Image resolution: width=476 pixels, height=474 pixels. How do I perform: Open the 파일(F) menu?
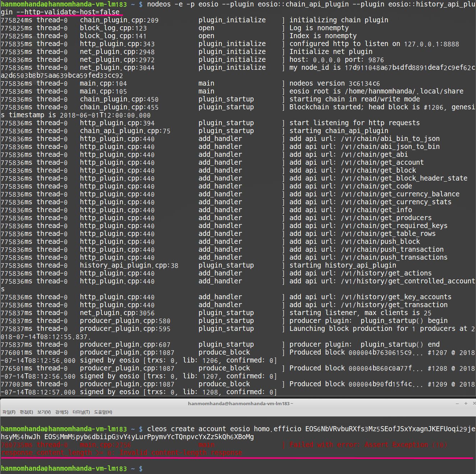(x=9, y=412)
